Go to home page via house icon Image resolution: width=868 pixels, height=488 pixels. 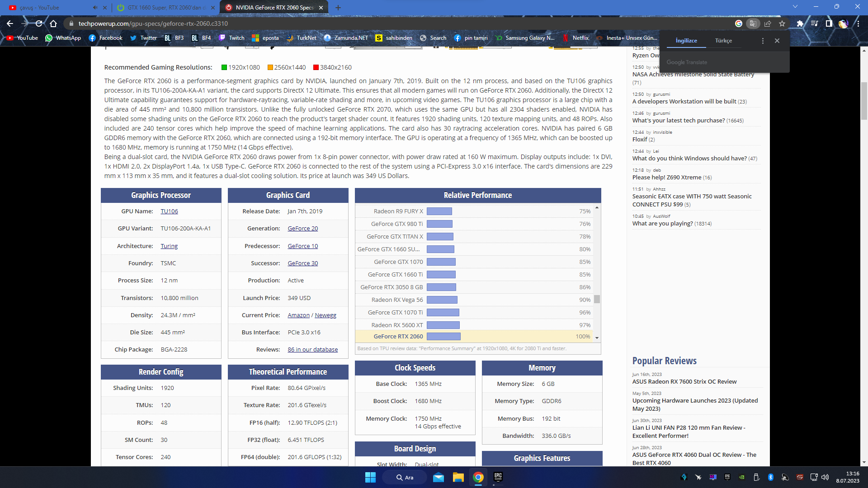[53, 23]
